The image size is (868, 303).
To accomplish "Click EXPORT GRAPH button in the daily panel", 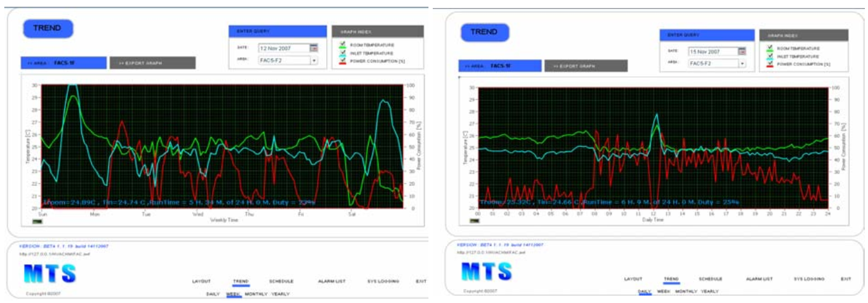I will point(585,66).
